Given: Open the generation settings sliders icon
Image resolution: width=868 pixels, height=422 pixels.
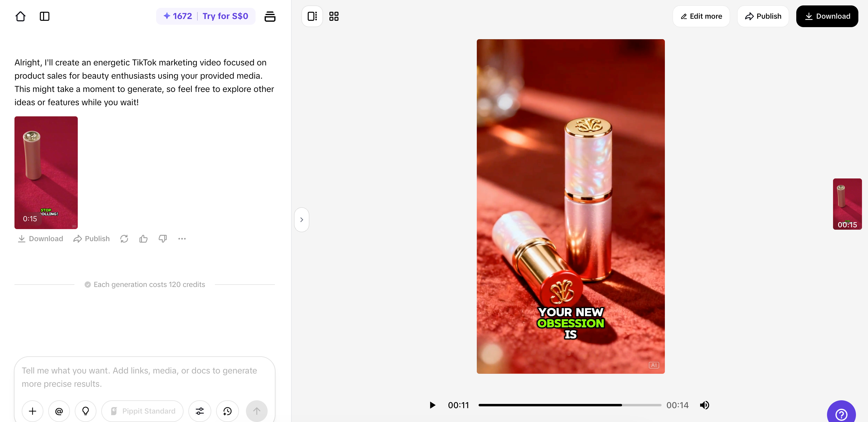Looking at the screenshot, I should point(200,411).
